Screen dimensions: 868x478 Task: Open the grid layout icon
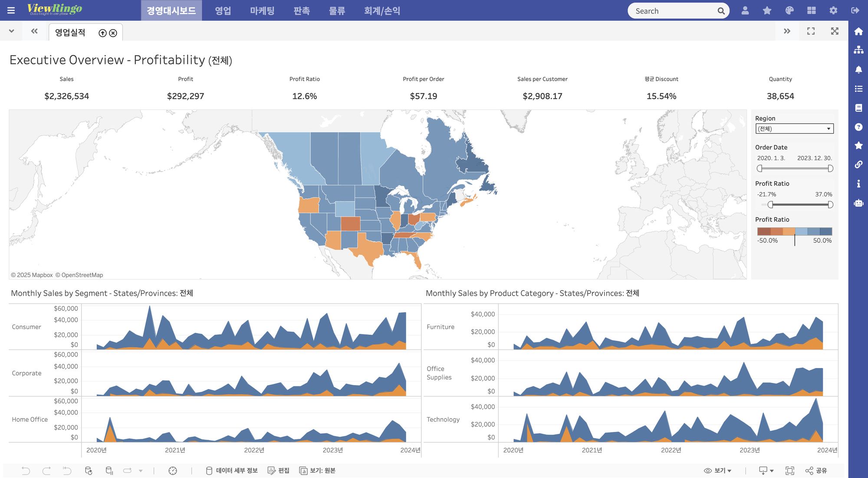coord(812,10)
